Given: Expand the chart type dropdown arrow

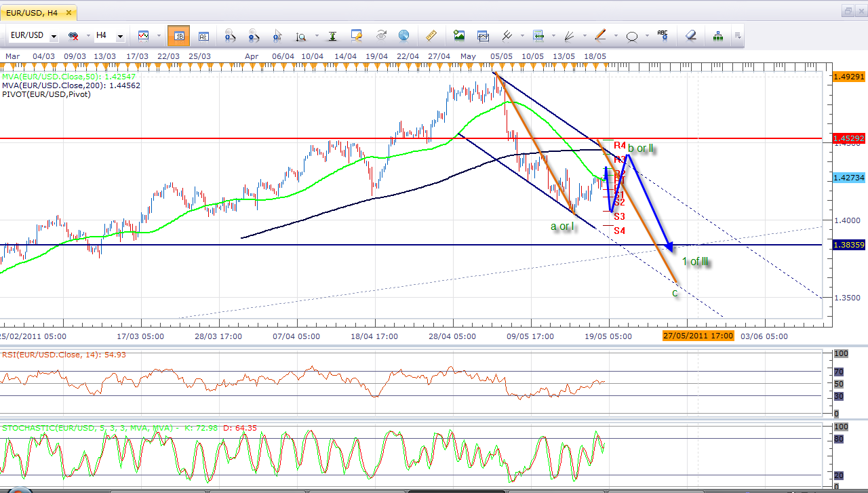Looking at the screenshot, I should pos(158,35).
